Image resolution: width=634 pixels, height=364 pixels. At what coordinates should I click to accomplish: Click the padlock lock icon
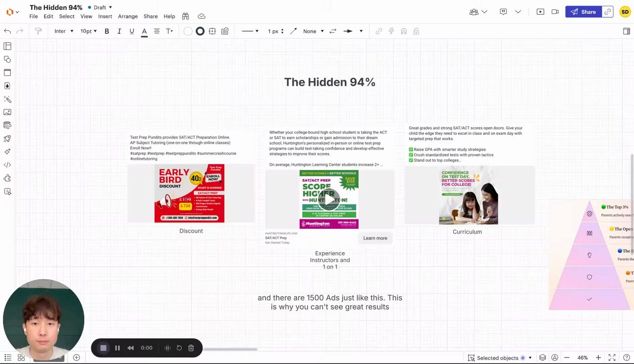pos(416,31)
